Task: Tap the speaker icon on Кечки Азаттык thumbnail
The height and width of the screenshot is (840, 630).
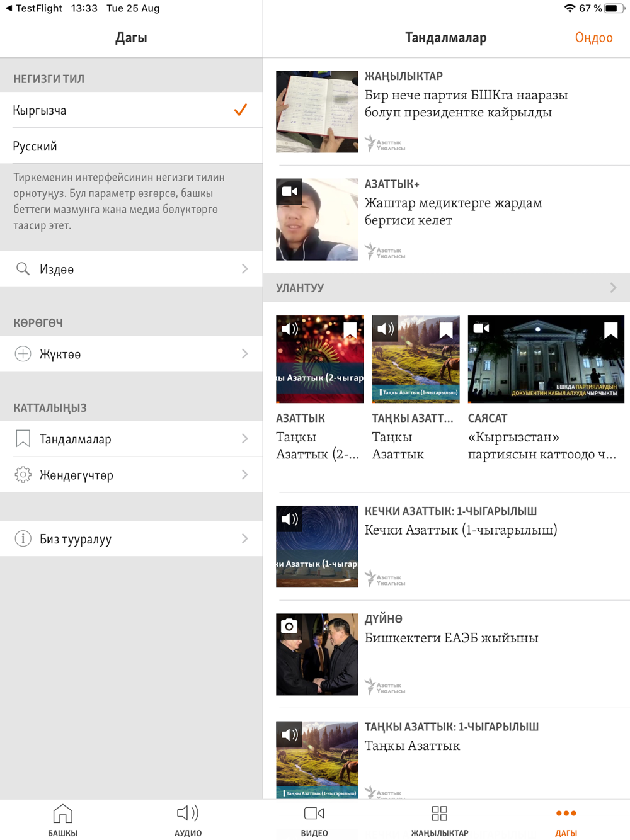Action: 289,519
